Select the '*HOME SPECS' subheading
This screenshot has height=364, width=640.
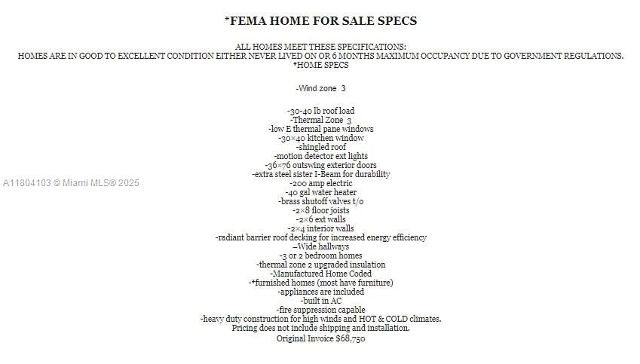click(x=320, y=65)
